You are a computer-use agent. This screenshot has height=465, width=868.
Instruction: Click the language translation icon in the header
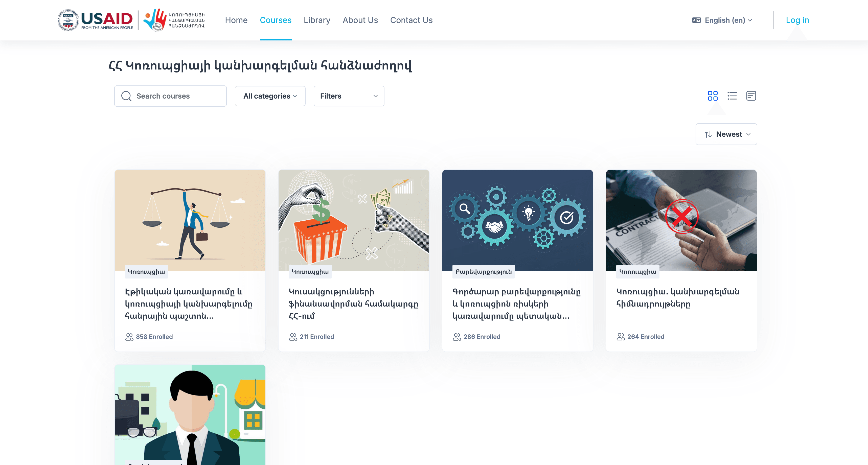(x=696, y=20)
